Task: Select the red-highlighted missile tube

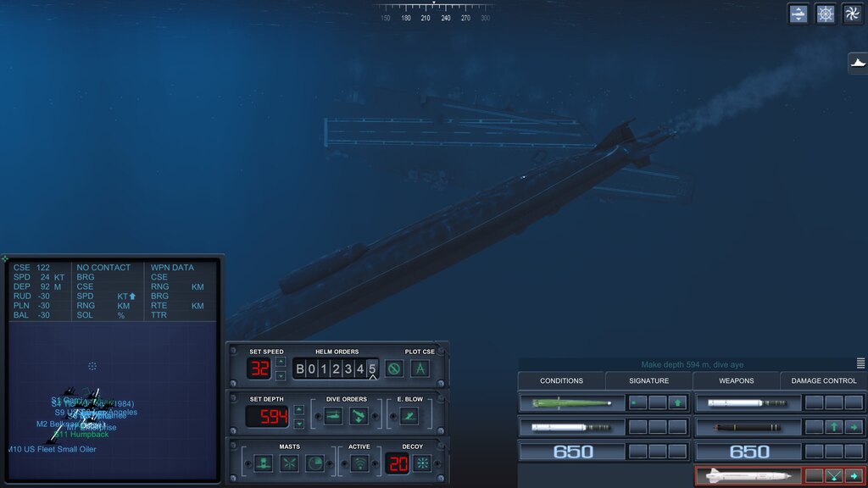Action: pos(748,476)
